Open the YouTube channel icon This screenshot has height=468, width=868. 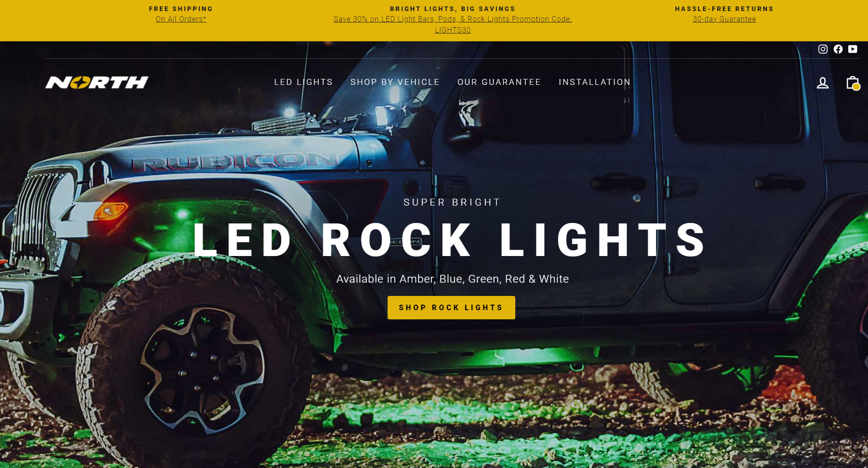click(x=853, y=49)
